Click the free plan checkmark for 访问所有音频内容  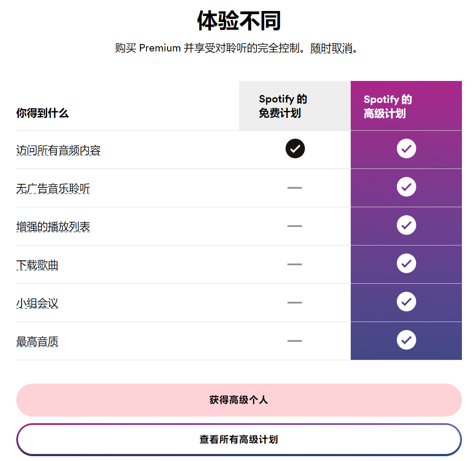pyautogui.click(x=295, y=149)
